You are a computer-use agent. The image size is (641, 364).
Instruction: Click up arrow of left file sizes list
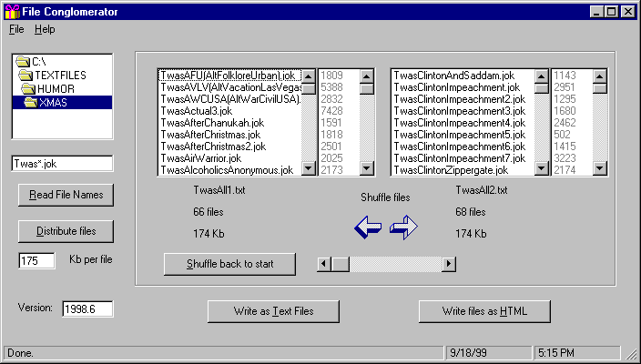pyautogui.click(x=367, y=76)
